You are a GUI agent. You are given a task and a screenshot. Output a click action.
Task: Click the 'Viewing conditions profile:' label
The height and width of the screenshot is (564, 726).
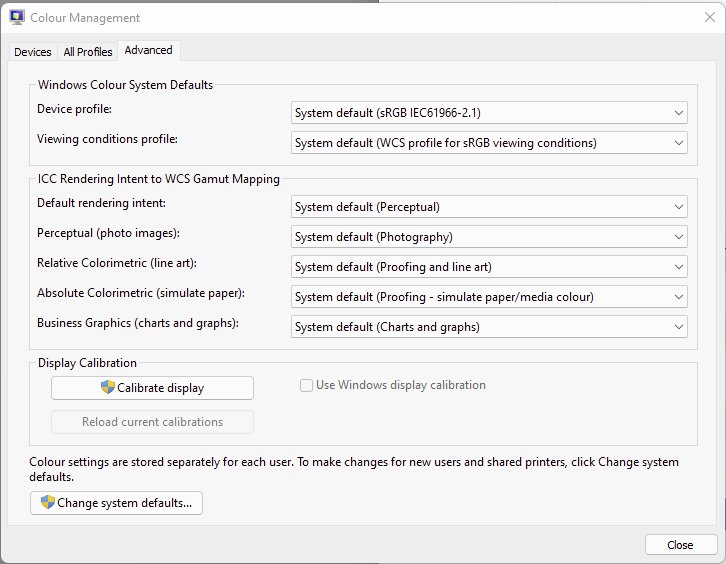107,139
